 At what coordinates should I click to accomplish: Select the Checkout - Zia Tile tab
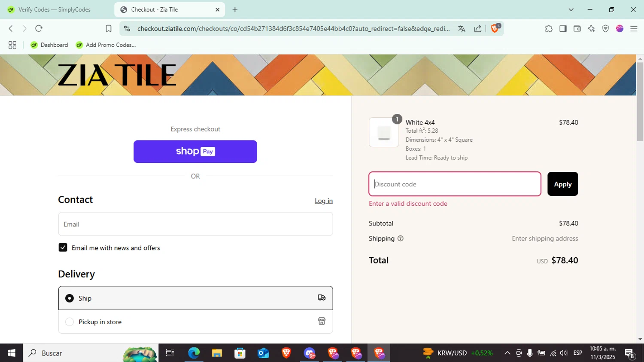tap(170, 9)
